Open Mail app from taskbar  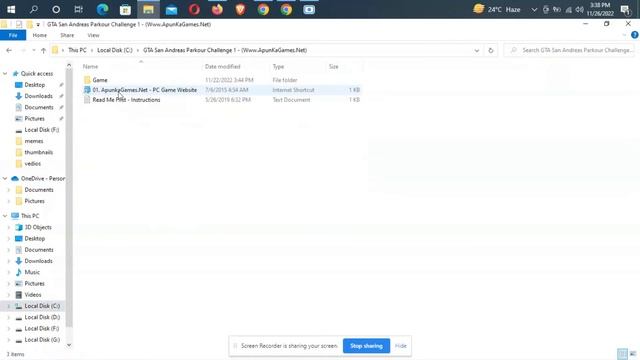tap(171, 9)
